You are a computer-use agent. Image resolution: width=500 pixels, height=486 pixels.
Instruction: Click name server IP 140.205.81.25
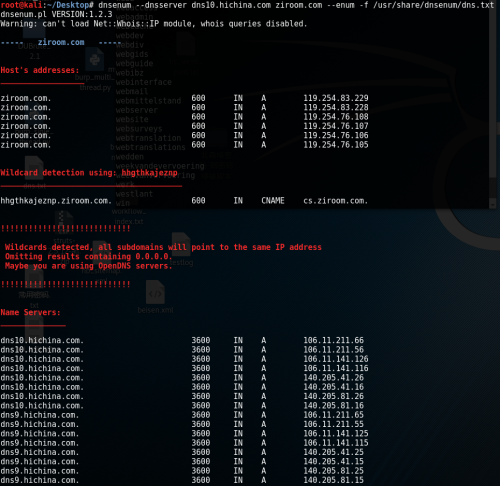tap(333, 471)
